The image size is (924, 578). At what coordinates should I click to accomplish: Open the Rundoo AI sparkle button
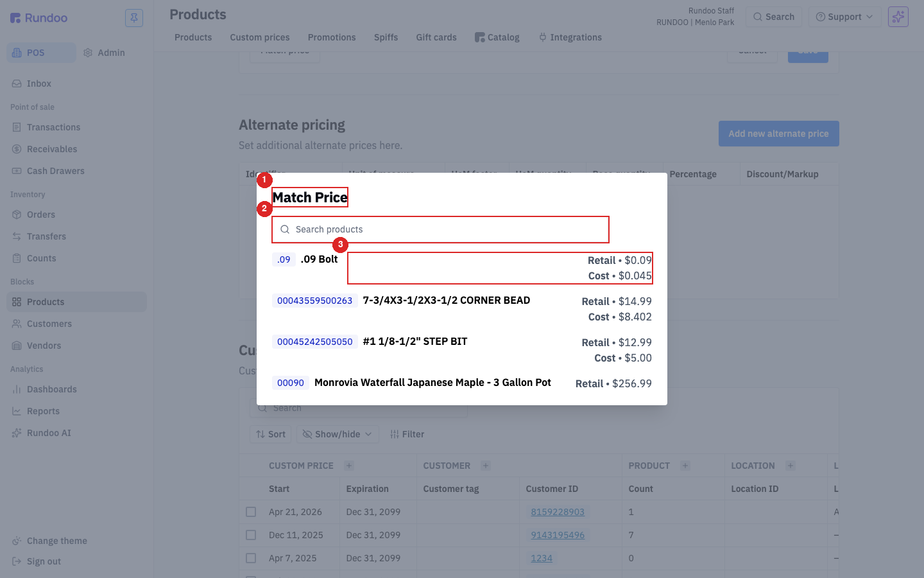click(898, 17)
